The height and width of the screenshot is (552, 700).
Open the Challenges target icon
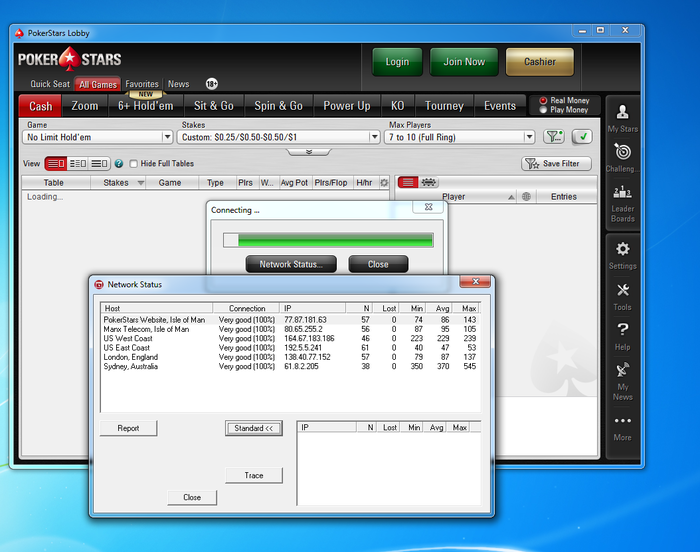[622, 158]
